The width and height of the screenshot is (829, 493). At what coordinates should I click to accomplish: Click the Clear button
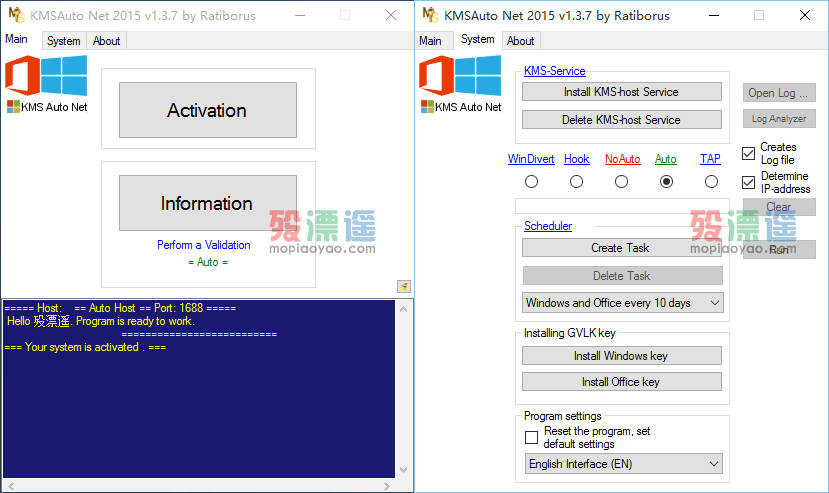pyautogui.click(x=779, y=207)
